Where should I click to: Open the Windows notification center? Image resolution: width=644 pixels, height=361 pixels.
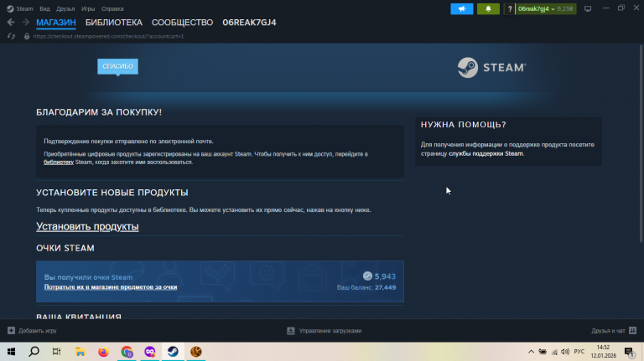click(x=629, y=352)
